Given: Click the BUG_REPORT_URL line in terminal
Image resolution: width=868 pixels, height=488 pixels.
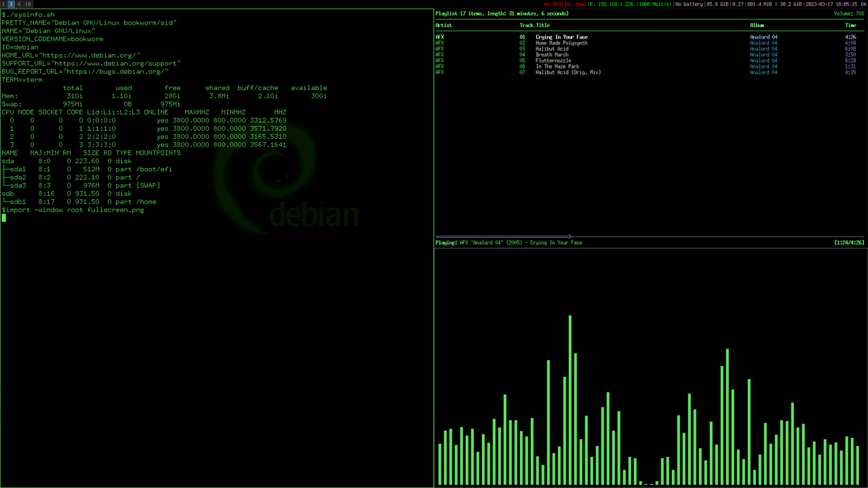Looking at the screenshot, I should click(x=85, y=71).
